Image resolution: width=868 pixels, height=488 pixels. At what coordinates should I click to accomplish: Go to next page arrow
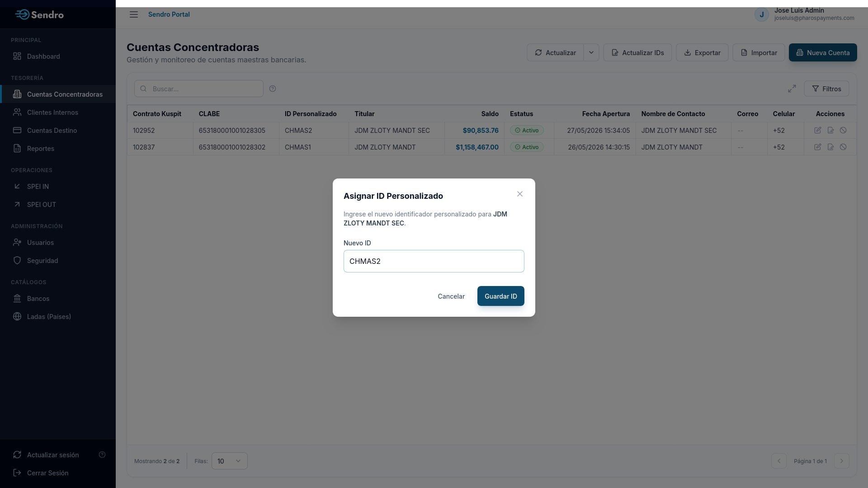coord(842,461)
